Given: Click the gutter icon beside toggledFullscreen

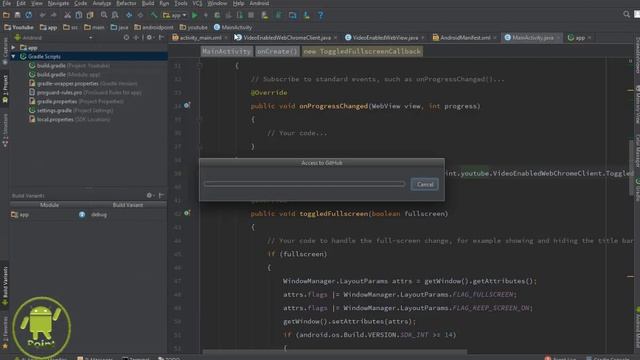Looking at the screenshot, I should click(187, 213).
